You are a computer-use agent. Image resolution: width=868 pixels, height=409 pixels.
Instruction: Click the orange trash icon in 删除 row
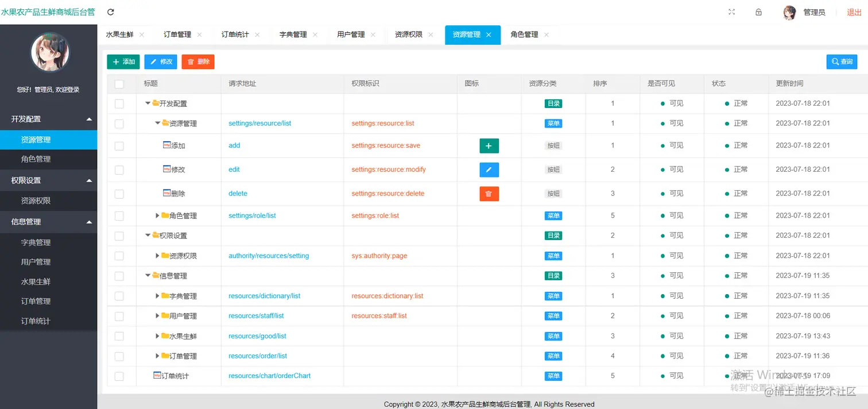click(x=489, y=194)
